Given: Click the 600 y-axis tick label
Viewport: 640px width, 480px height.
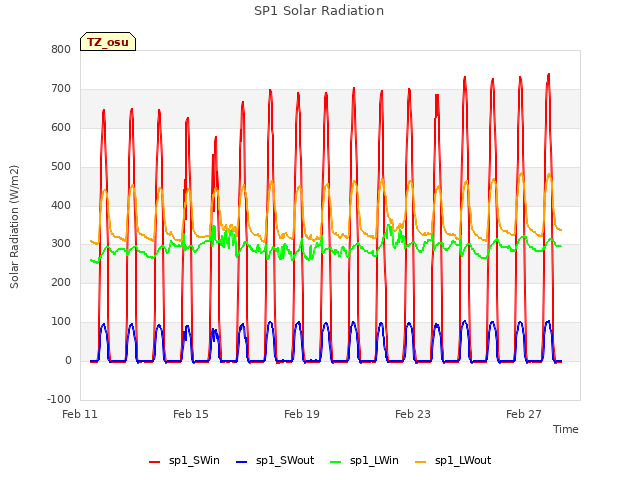Looking at the screenshot, I should (x=61, y=128).
